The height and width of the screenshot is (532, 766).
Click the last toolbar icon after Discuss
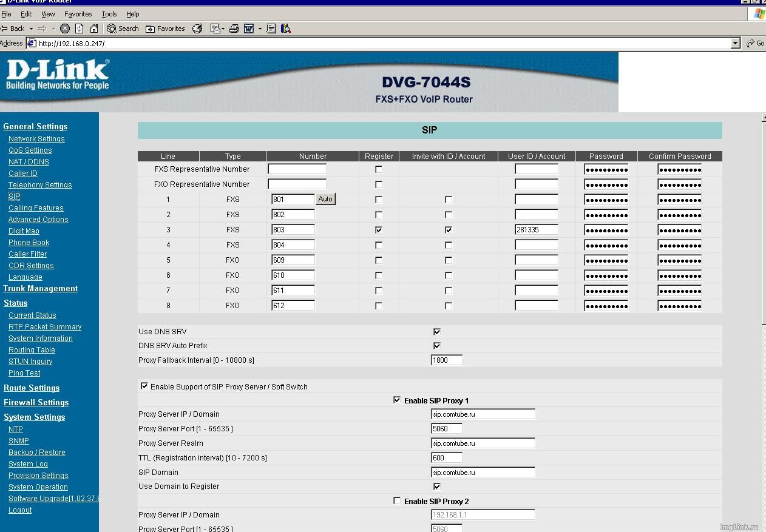point(286,29)
